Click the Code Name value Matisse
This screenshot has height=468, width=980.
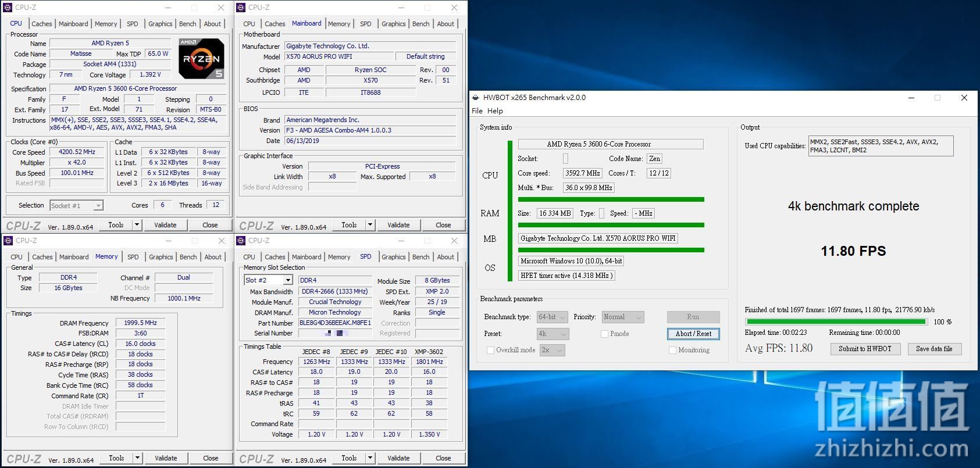tap(81, 53)
